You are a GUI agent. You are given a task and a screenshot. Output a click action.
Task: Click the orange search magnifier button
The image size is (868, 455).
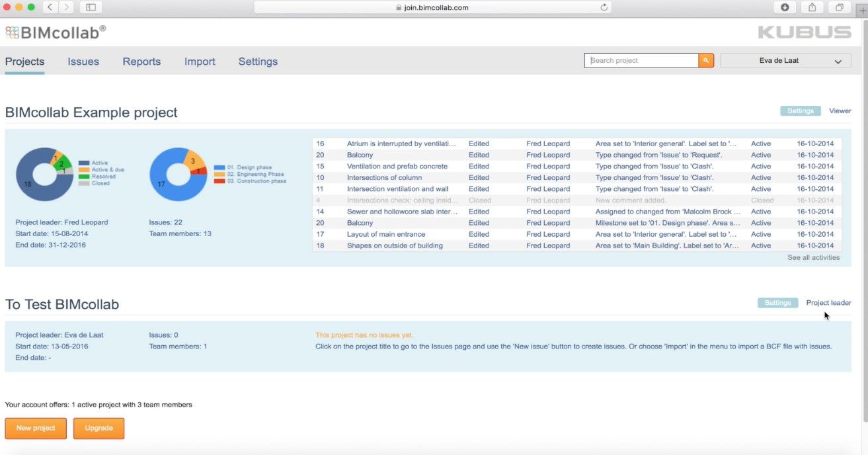coord(706,60)
